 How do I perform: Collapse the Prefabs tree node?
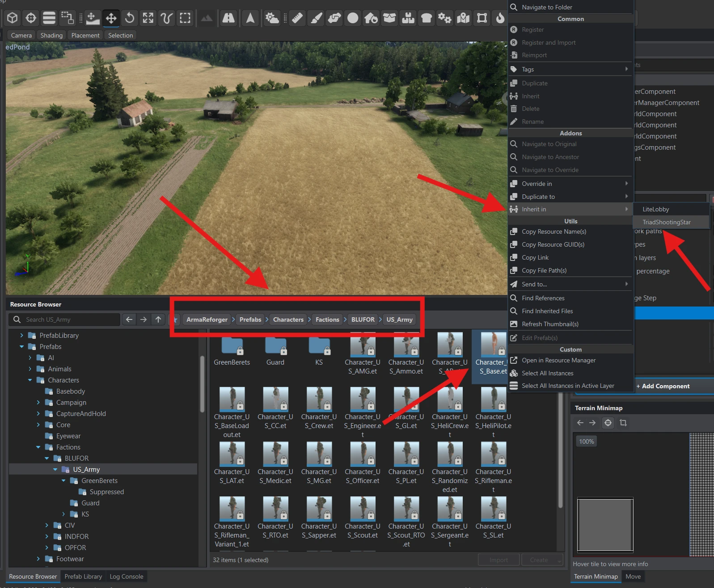(x=21, y=346)
